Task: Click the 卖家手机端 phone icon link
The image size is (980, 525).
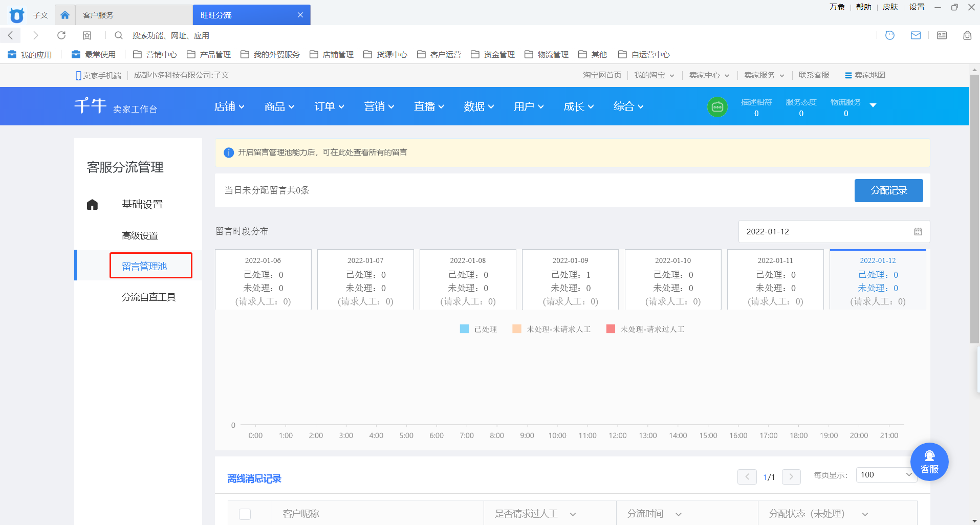Action: [x=98, y=75]
